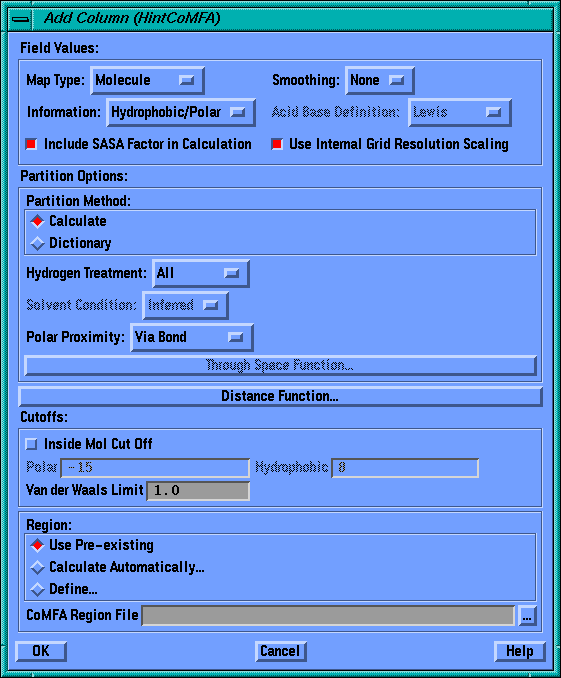Open the window menu in title bar
Image resolution: width=561 pixels, height=678 pixels.
(x=20, y=19)
